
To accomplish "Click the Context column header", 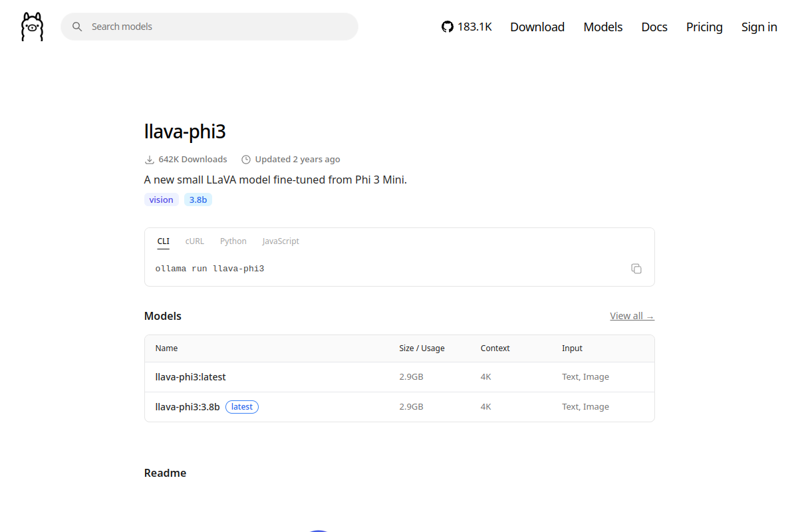I will pyautogui.click(x=495, y=348).
